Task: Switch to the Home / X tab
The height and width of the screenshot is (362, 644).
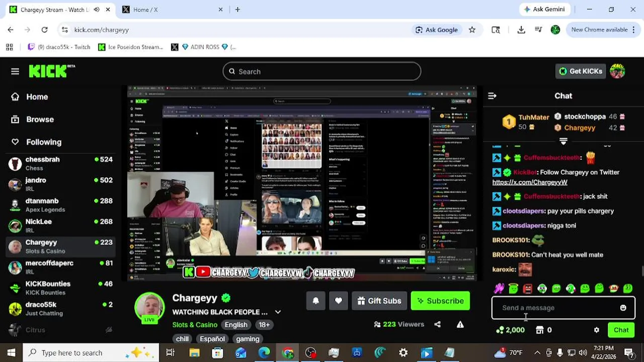Action: (171, 10)
